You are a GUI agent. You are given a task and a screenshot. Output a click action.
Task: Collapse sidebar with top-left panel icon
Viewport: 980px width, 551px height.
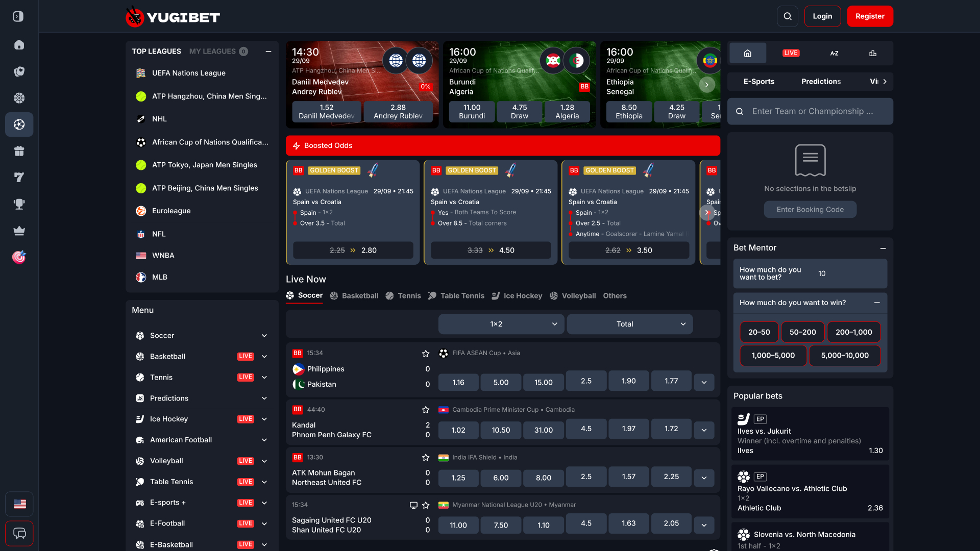click(18, 16)
